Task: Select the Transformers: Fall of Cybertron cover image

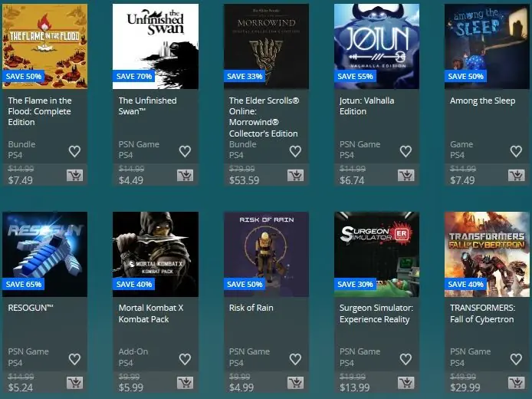Action: click(x=487, y=254)
